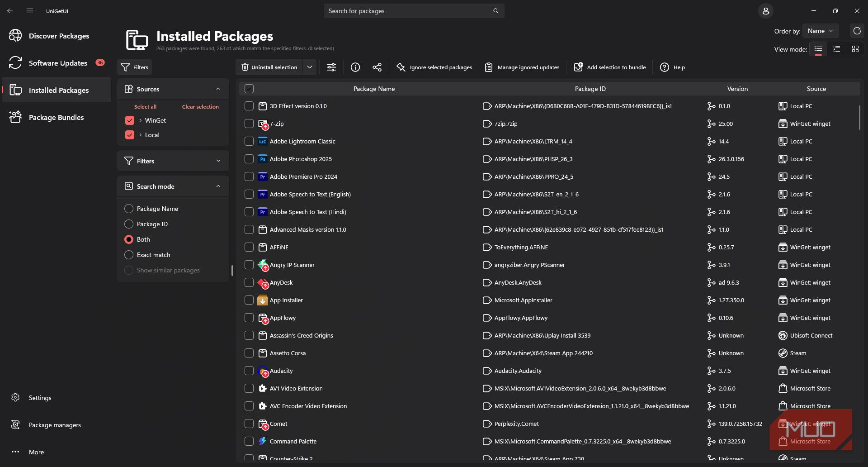Screen dimensions: 868x467
Task: Click the share package icon
Action: tap(377, 67)
